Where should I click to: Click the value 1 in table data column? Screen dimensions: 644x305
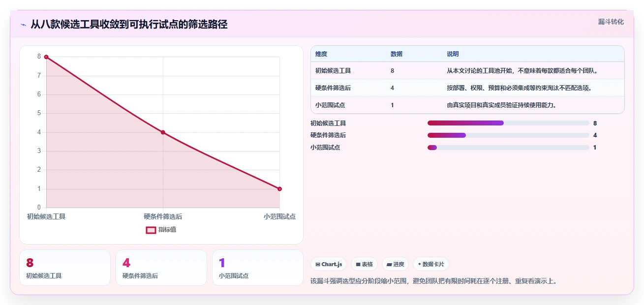point(392,105)
